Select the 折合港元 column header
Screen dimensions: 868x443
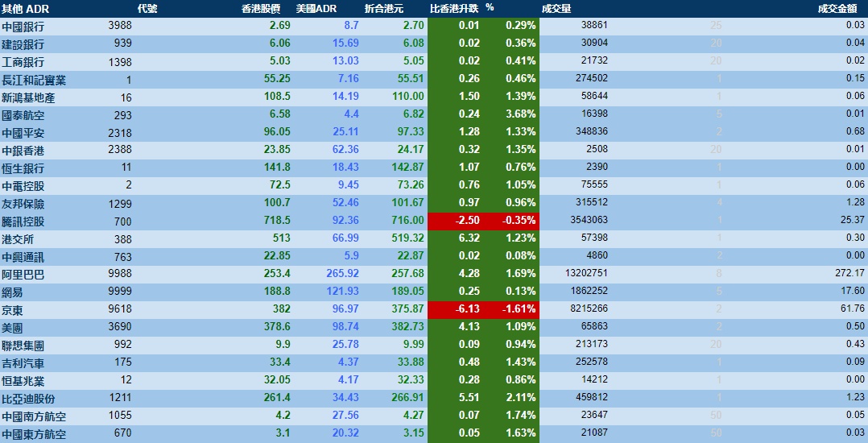coord(384,9)
